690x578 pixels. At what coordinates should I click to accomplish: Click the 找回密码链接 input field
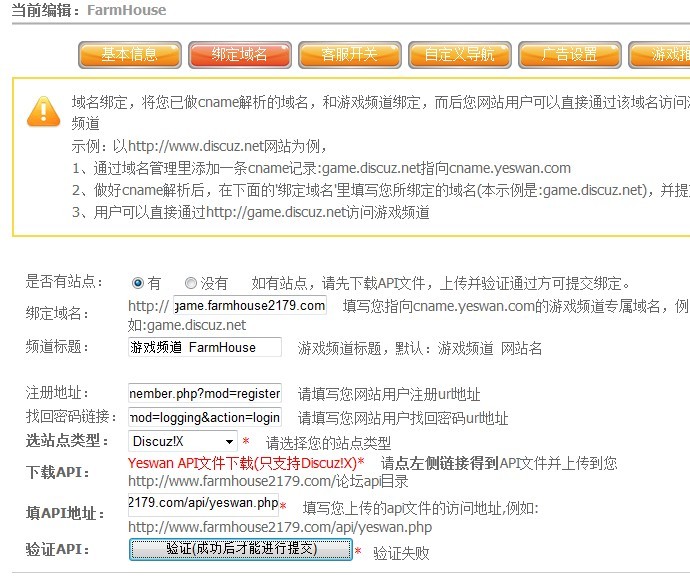point(205,417)
